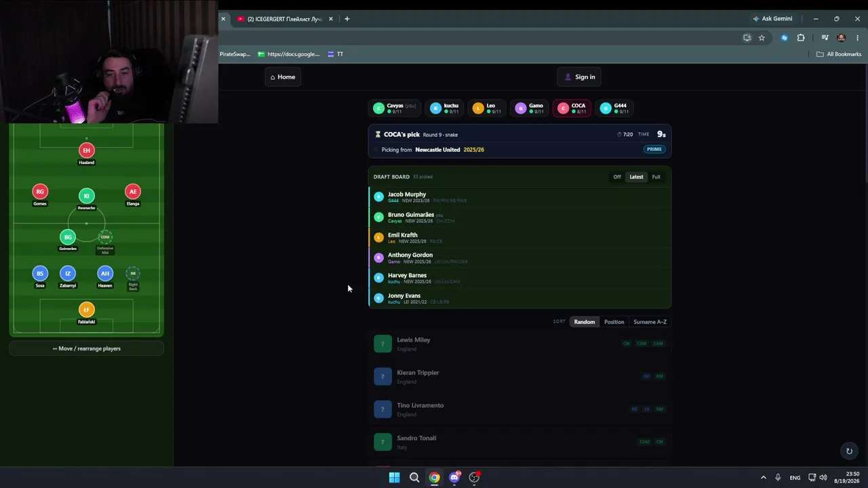
Task: Click the AE Elanga player token
Action: point(133,192)
